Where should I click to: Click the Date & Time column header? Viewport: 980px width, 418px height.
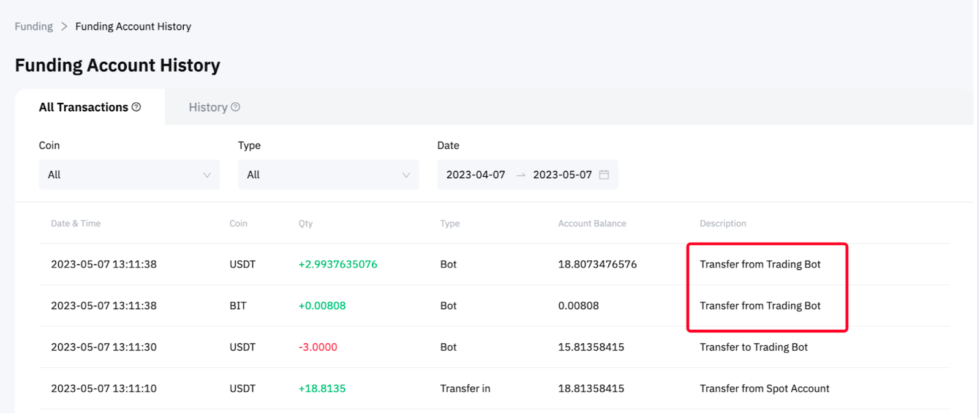click(75, 223)
